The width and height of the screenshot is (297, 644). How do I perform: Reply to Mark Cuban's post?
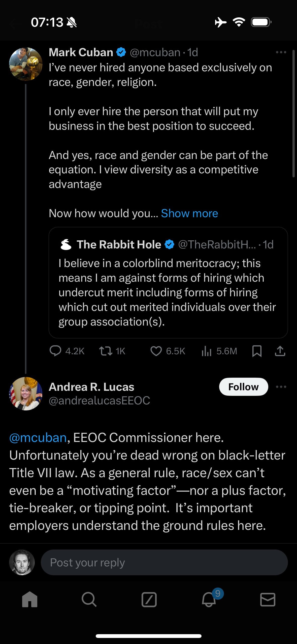[55, 351]
